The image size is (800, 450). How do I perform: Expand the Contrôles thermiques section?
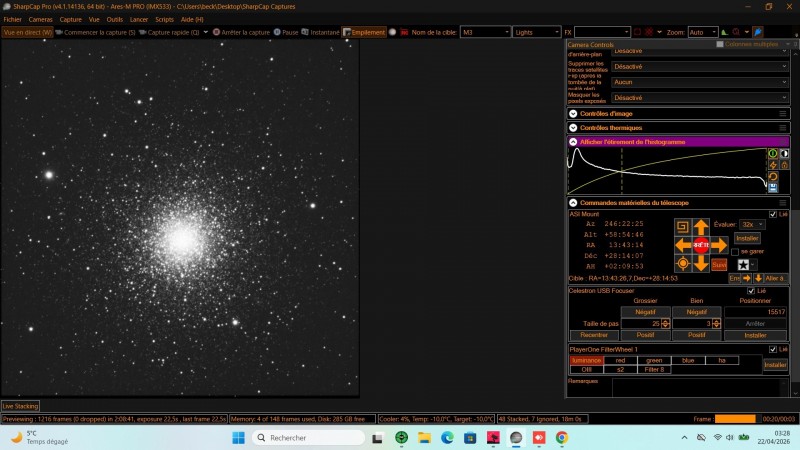(573, 128)
